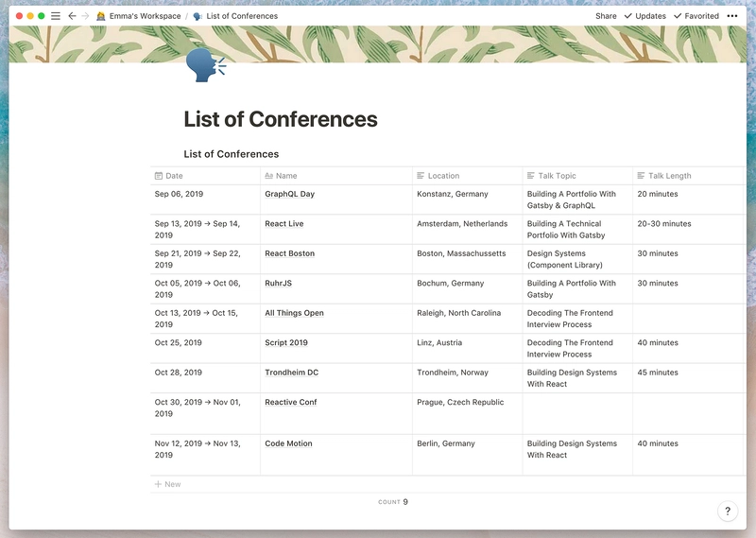Image resolution: width=756 pixels, height=538 pixels.
Task: Open the React Boston entry
Action: [x=289, y=253]
